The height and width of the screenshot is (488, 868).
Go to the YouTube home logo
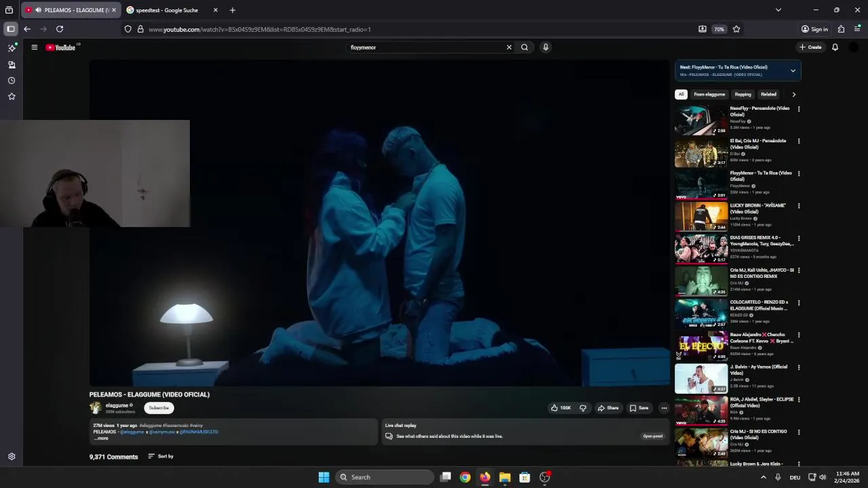(x=61, y=47)
